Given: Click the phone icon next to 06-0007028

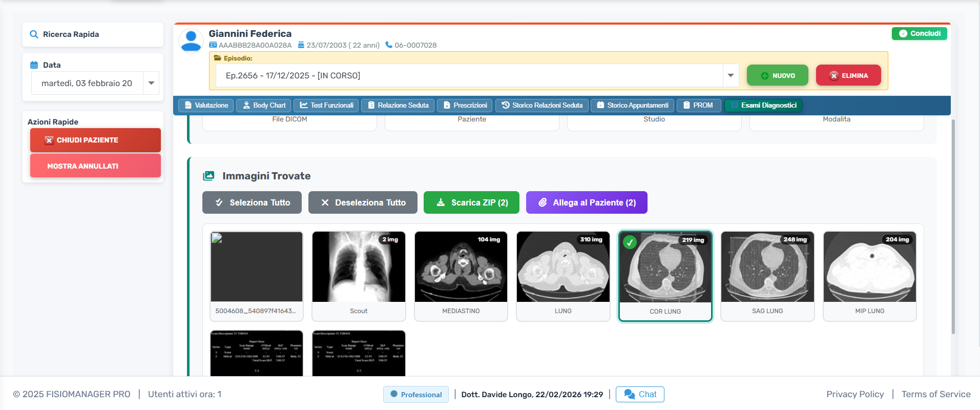Looking at the screenshot, I should tap(389, 45).
